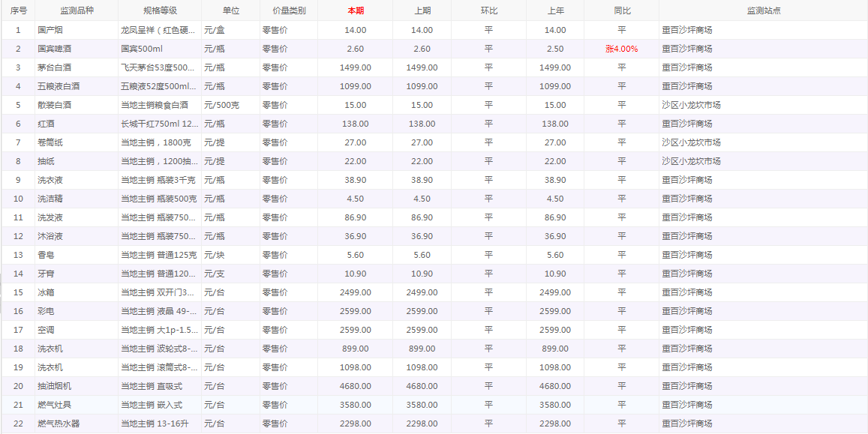
Task: Click the 龙凤呈祥 specification cell
Action: tap(159, 30)
